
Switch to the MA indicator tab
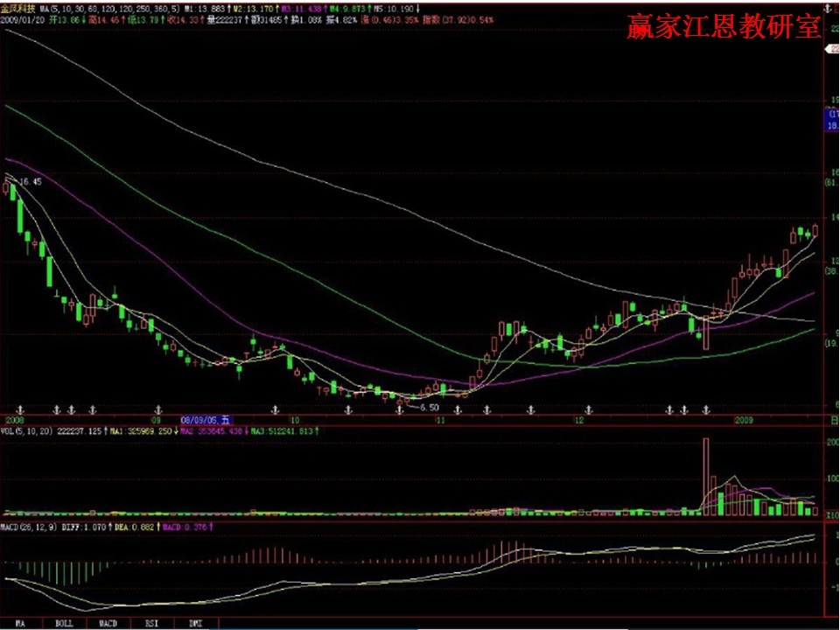click(x=19, y=623)
